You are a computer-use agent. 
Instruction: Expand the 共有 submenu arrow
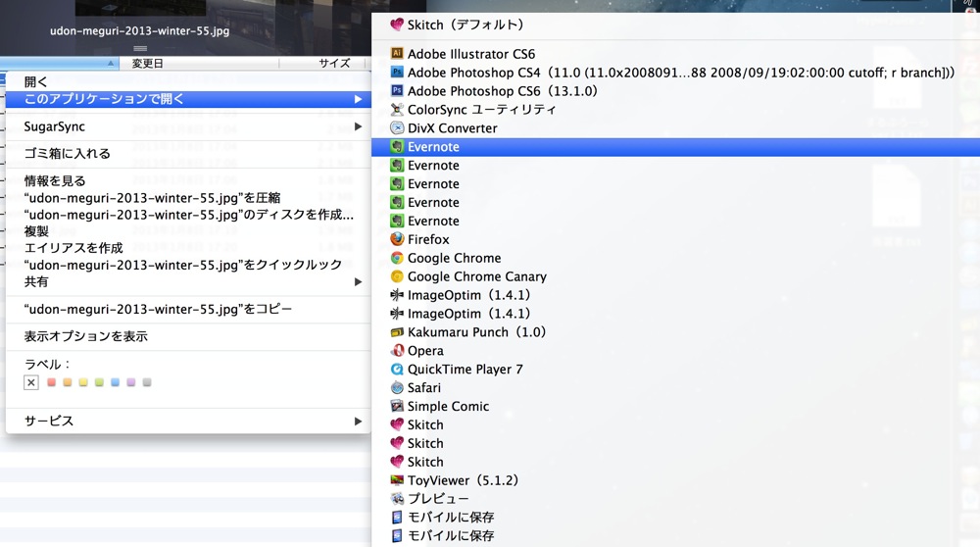tap(358, 282)
